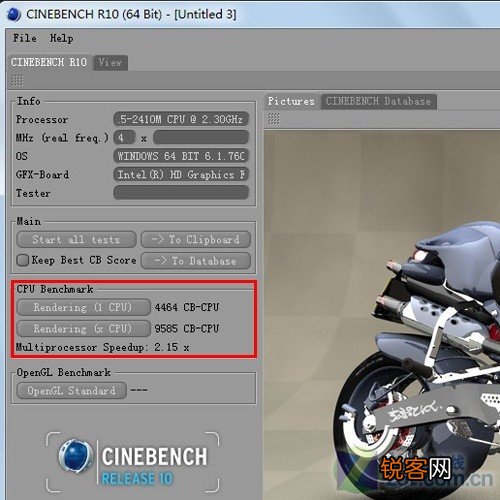Select the Pictures tab
The height and width of the screenshot is (500, 500).
[291, 101]
